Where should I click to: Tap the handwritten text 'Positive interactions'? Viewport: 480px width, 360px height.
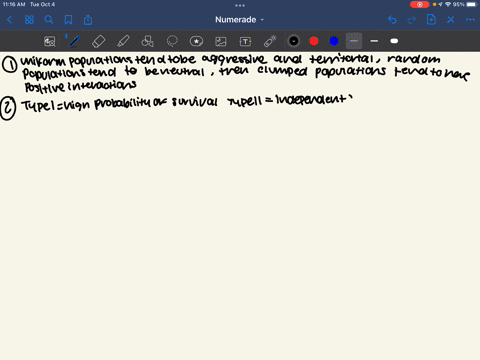point(81,86)
